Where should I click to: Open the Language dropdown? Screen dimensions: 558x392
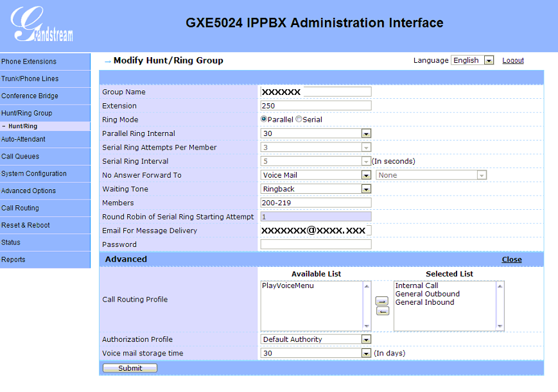pos(489,60)
